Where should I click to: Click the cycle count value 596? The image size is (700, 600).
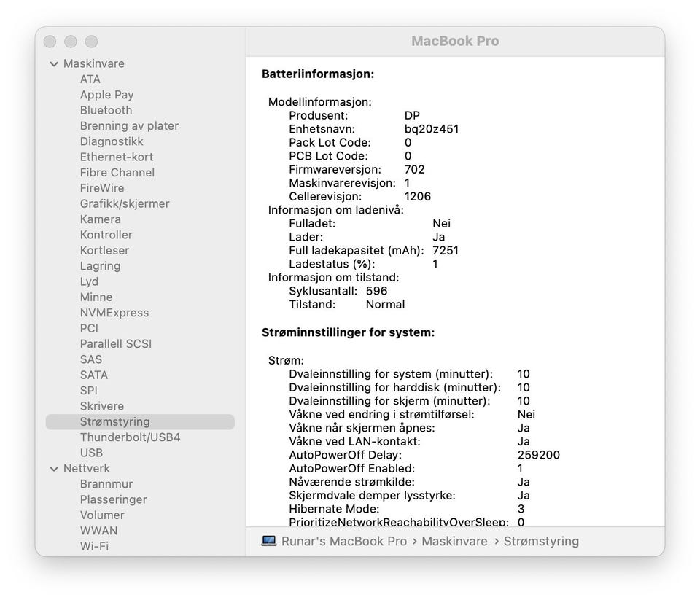click(376, 291)
